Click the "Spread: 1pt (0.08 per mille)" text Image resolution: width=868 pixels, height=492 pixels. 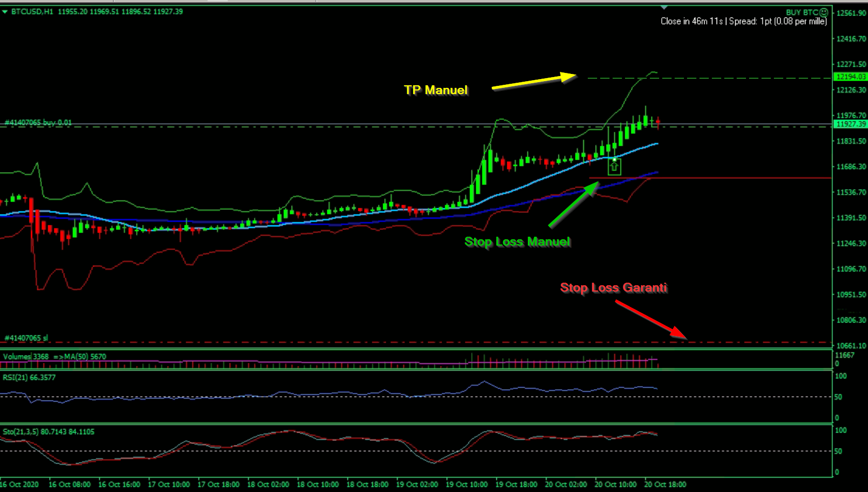coord(778,21)
